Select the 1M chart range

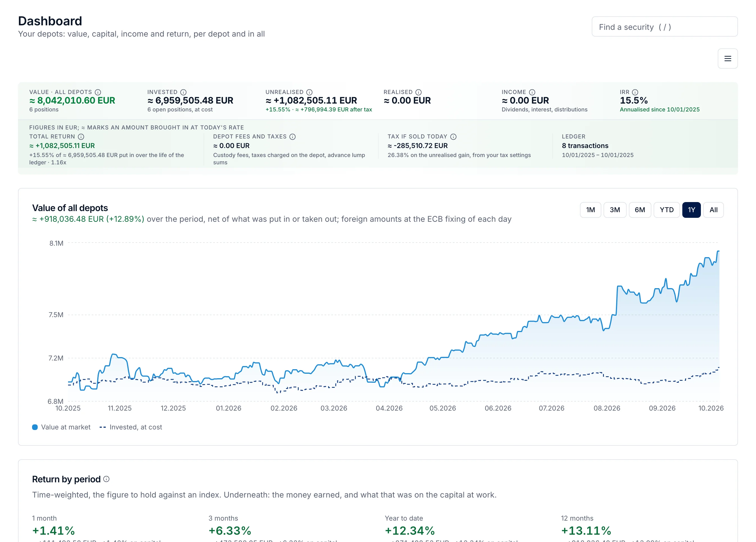pos(590,210)
